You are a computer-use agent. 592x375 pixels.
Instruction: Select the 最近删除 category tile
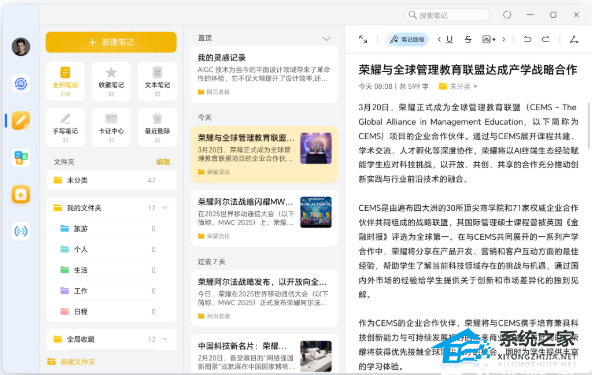(x=157, y=127)
